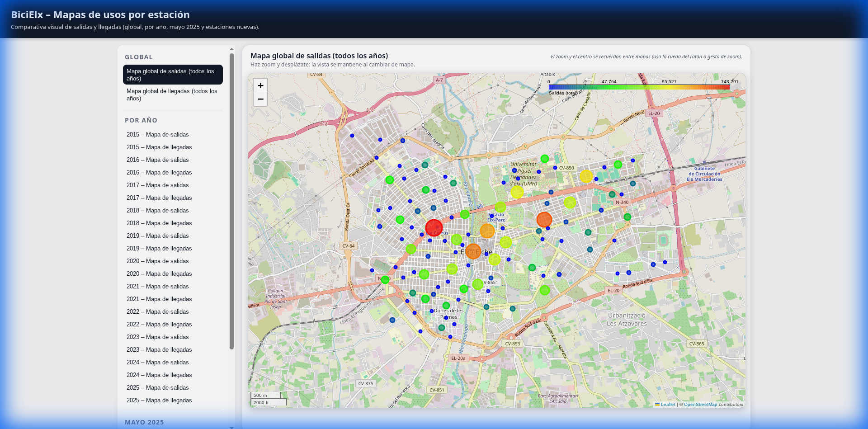Click the POR AÑO section heading

coord(141,120)
